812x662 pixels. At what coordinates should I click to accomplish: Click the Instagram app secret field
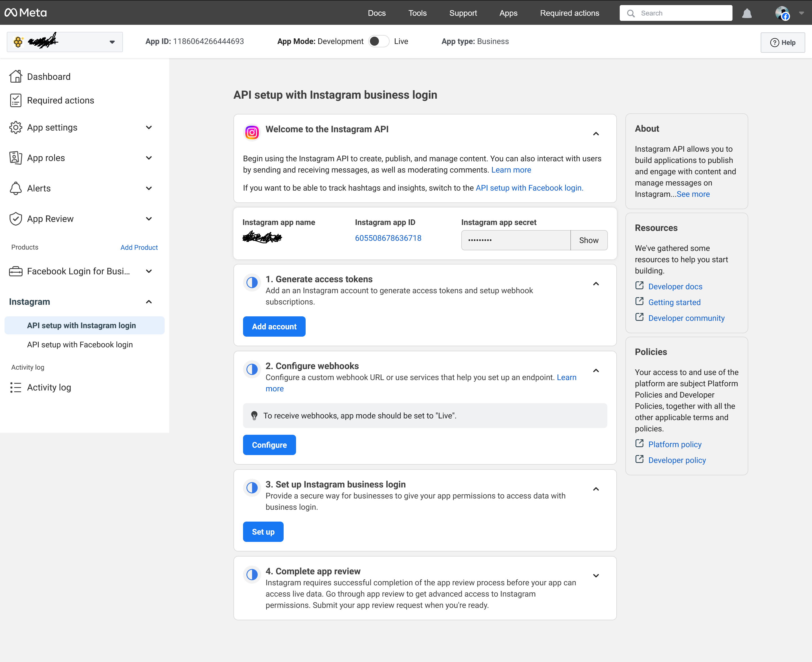(516, 240)
